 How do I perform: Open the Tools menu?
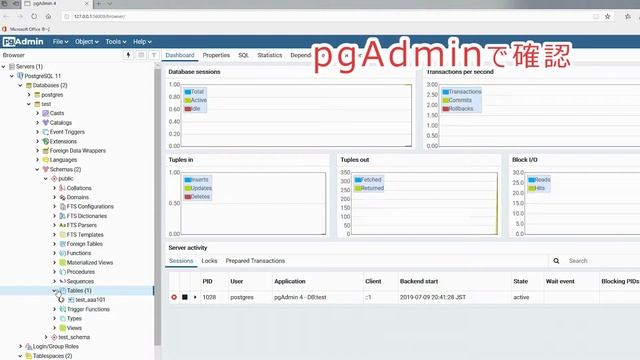click(116, 42)
